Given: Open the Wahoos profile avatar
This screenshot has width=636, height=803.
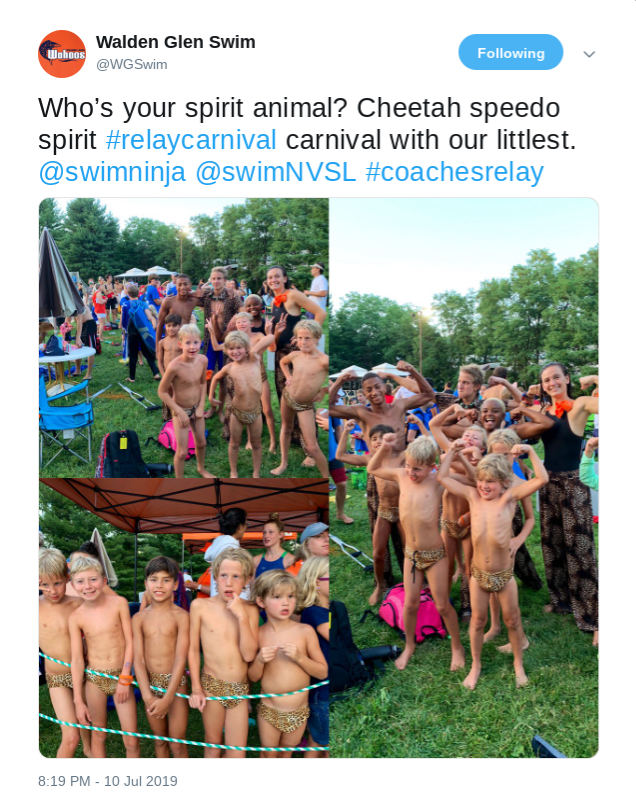Looking at the screenshot, I should [62, 54].
